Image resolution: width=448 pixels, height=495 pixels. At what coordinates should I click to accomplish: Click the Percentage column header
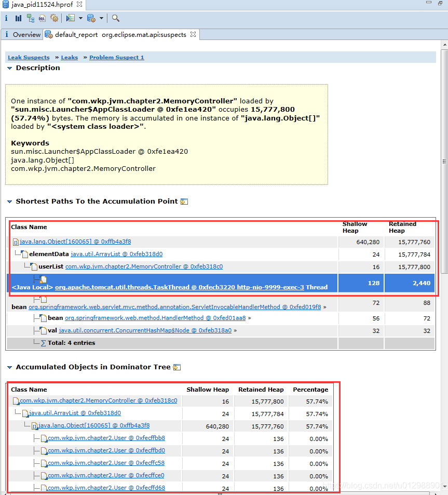point(310,390)
